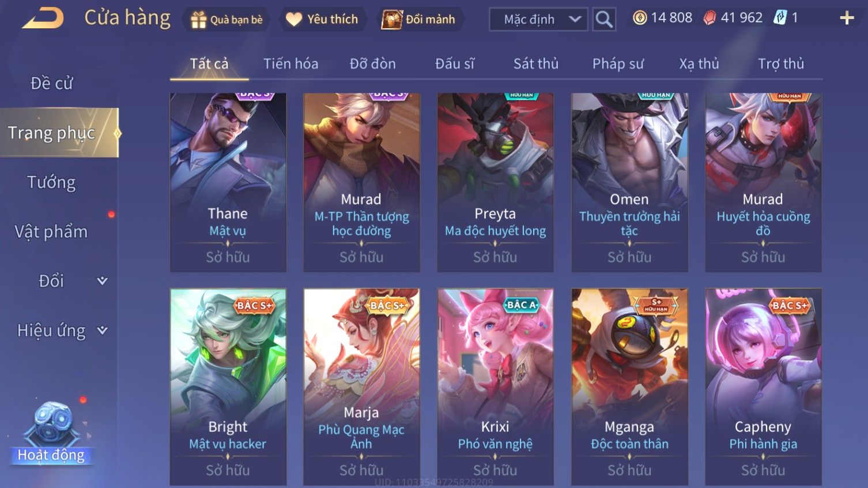868x488 pixels.
Task: Click the red gem currency icon
Action: pos(710,18)
